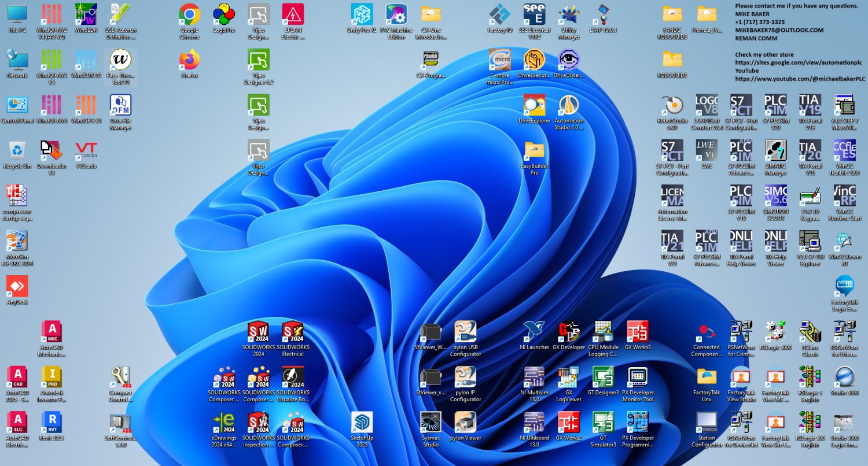This screenshot has width=868, height=466.
Task: Open EasyBuilder Pro
Action: (535, 158)
